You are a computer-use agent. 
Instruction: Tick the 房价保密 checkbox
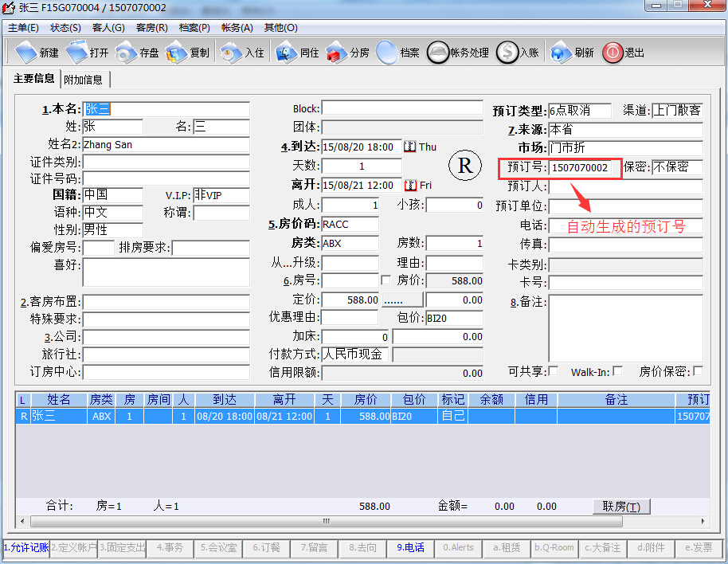click(698, 371)
